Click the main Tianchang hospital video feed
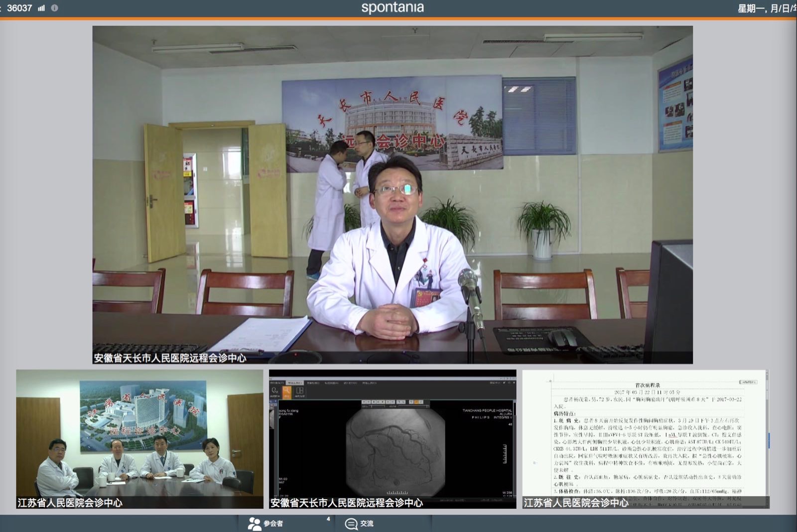The height and width of the screenshot is (532, 797). point(393,194)
